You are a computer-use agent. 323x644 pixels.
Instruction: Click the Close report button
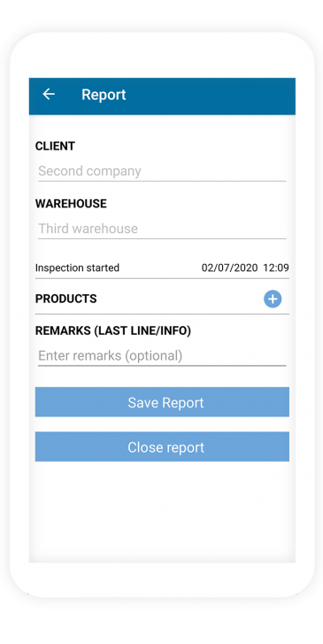click(162, 446)
